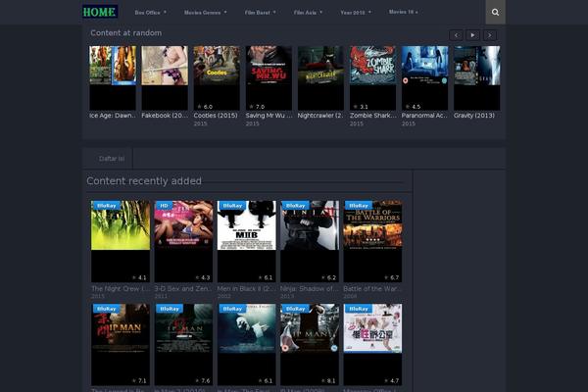Click the Content at random heading
This screenshot has height=392, width=588.
[126, 33]
